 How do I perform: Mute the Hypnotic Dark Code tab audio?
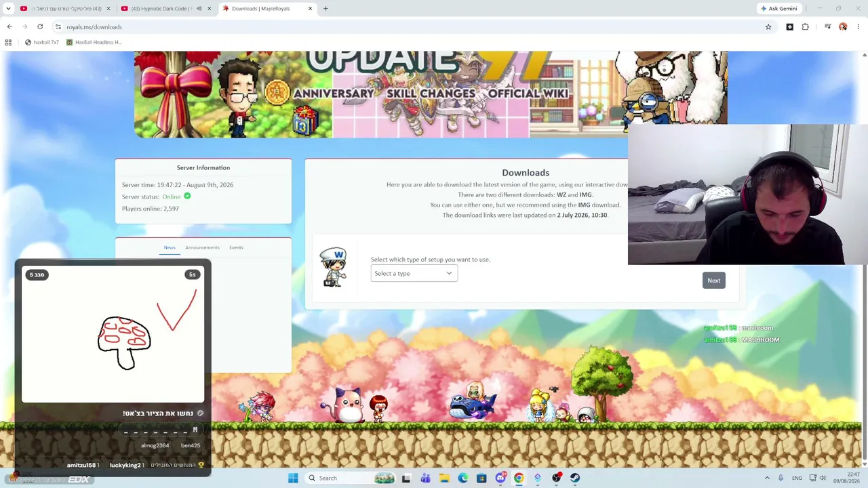pos(199,9)
